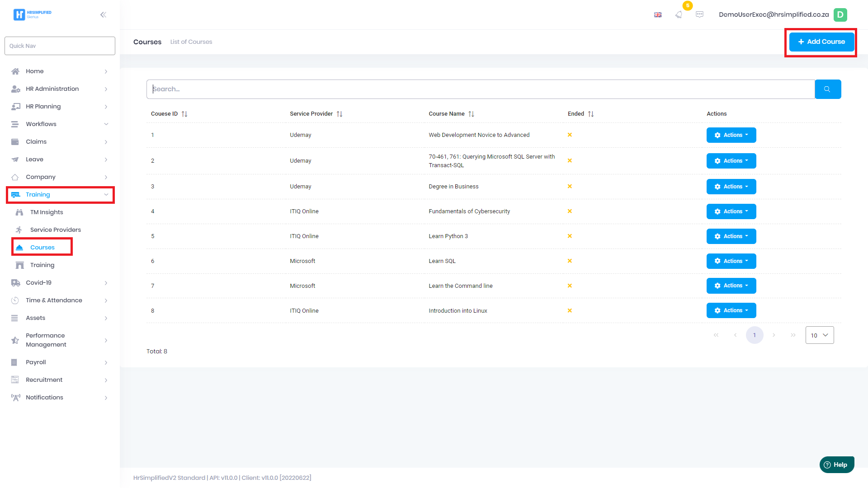Click the Add Course button
868x488 pixels.
point(821,42)
